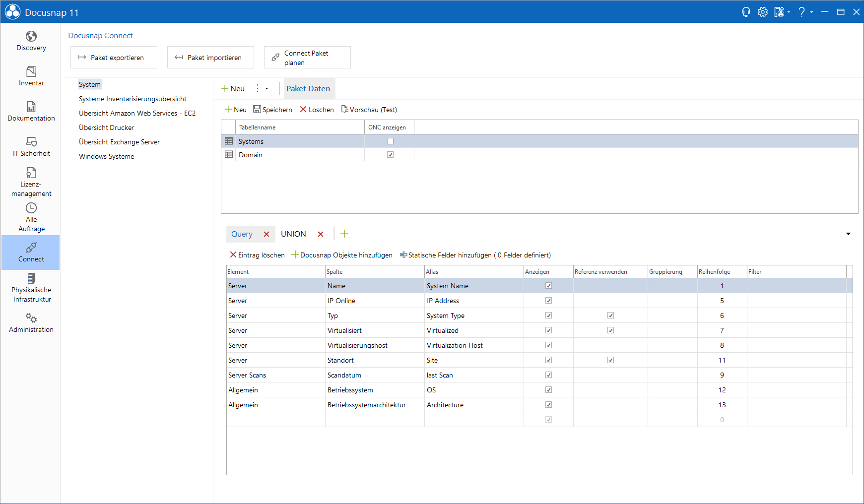Click the Server Scans element cell
Image resolution: width=864 pixels, height=504 pixels.
coord(276,375)
